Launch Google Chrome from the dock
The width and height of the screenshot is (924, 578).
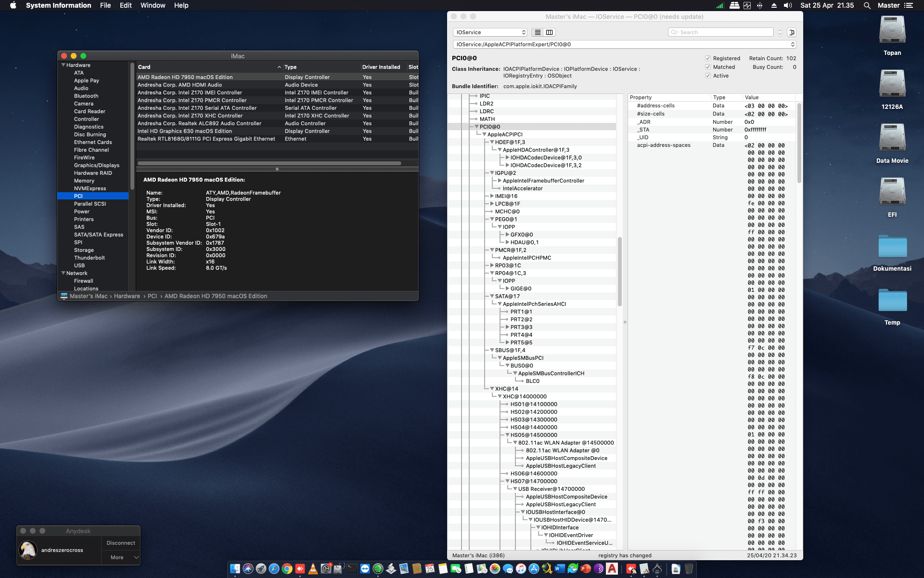coord(287,569)
